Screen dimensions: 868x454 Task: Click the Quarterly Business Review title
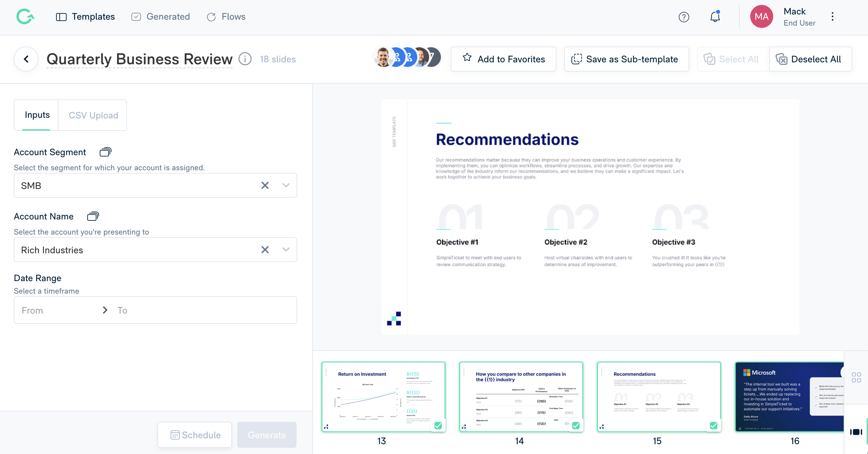(x=139, y=59)
